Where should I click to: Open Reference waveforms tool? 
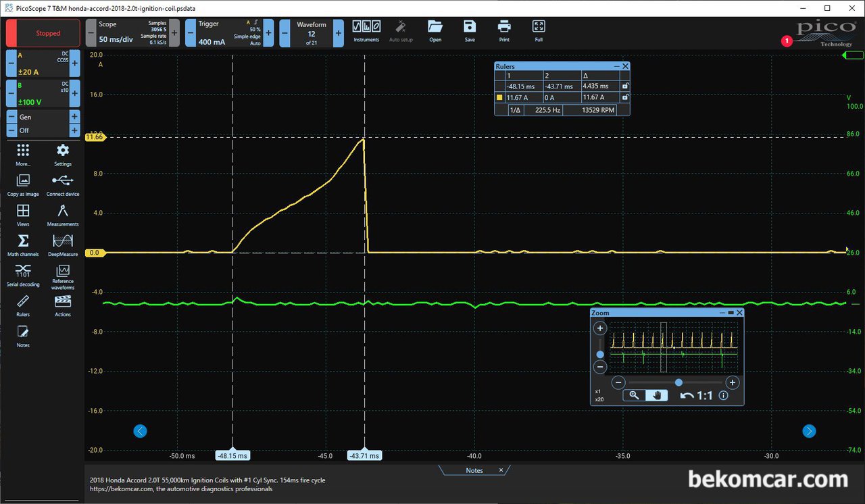63,277
